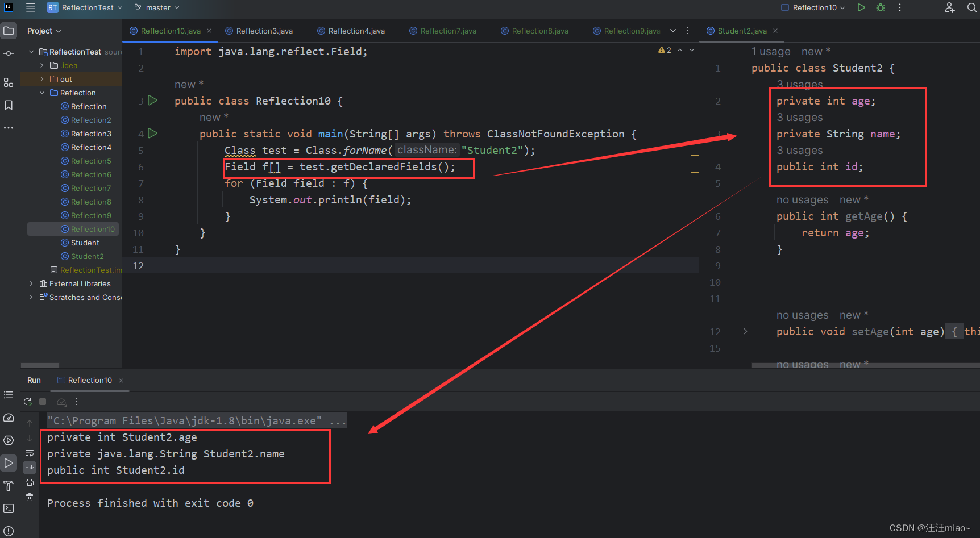Expand Scratches and Consoles node
Image resolution: width=980 pixels, height=538 pixels.
click(31, 297)
